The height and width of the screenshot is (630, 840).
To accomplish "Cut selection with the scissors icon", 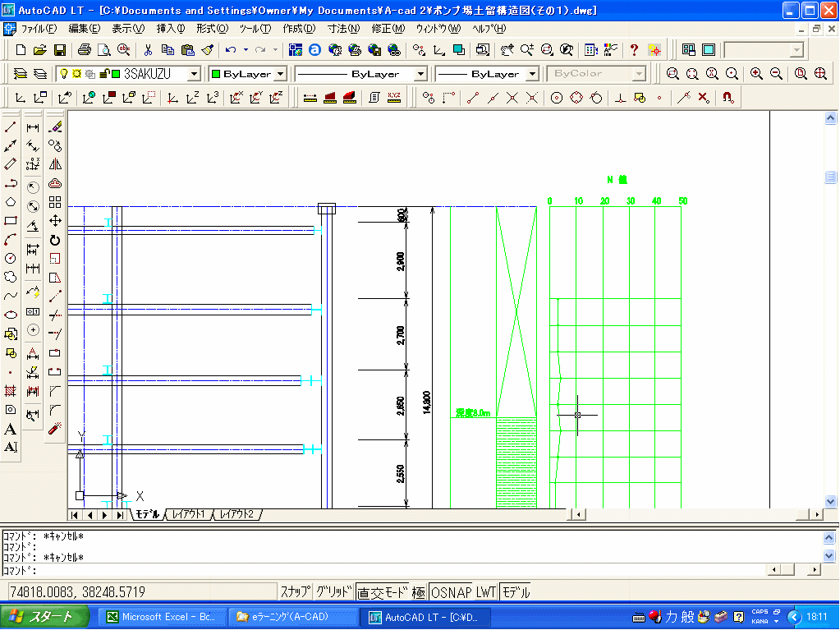I will pos(148,50).
